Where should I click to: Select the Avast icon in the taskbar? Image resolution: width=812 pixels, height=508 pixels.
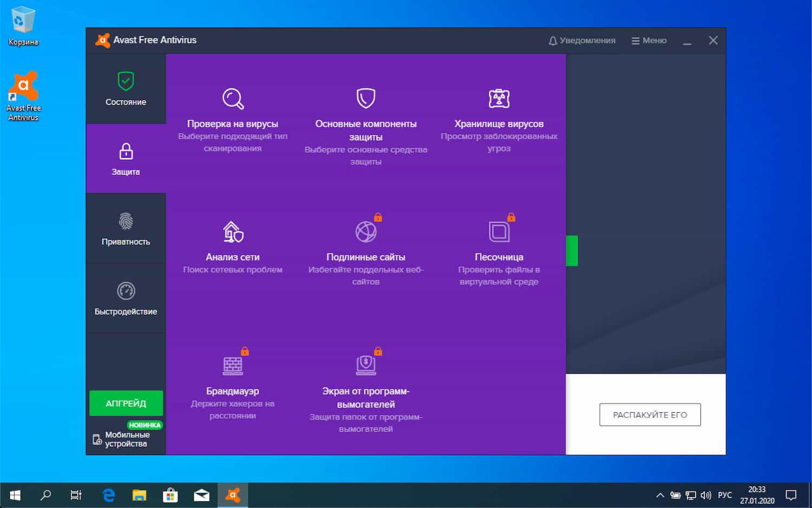coord(233,494)
